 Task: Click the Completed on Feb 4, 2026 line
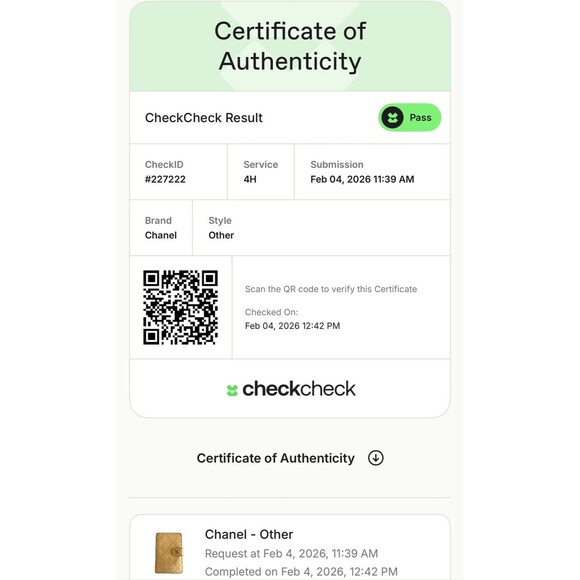click(x=301, y=571)
